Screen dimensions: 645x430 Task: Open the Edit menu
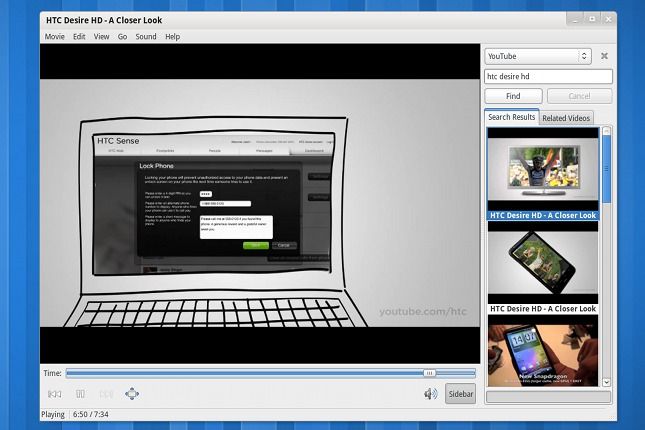(x=79, y=37)
